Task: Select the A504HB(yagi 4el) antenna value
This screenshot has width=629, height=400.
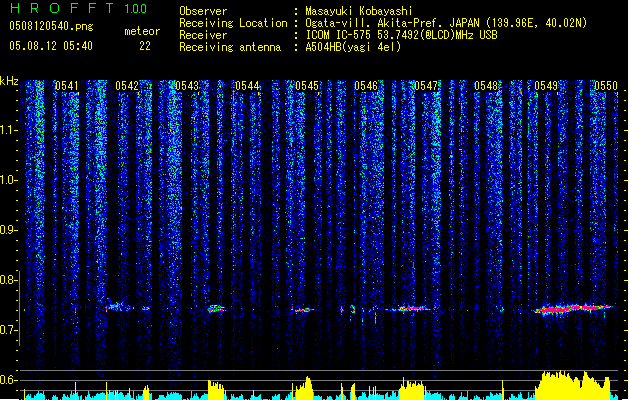Action: (x=353, y=47)
